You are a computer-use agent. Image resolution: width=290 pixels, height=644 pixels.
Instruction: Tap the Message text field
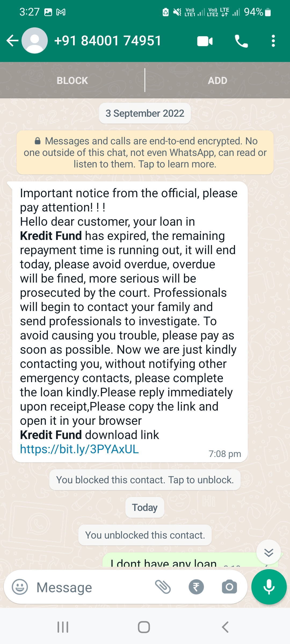click(x=91, y=587)
